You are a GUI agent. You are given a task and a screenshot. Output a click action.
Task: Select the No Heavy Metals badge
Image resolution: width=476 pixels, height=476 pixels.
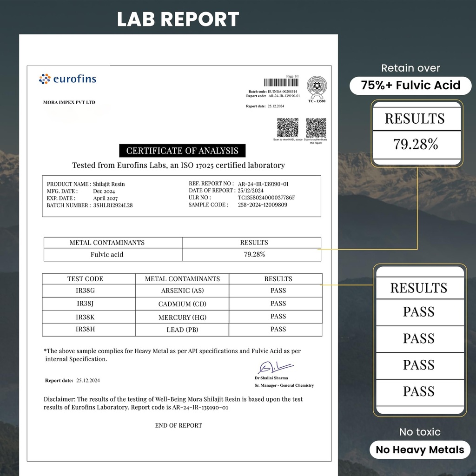(420, 450)
